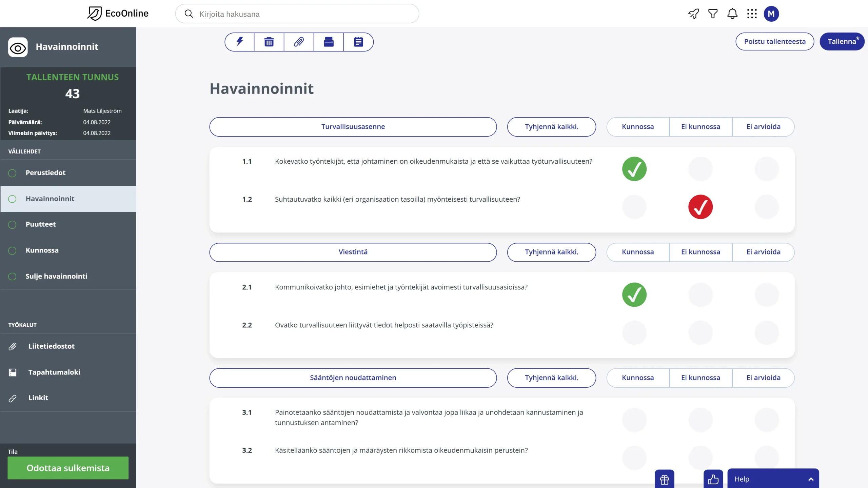Mark question 3.1 as Ei arvioida
This screenshot has height=488, width=868.
coord(767,420)
